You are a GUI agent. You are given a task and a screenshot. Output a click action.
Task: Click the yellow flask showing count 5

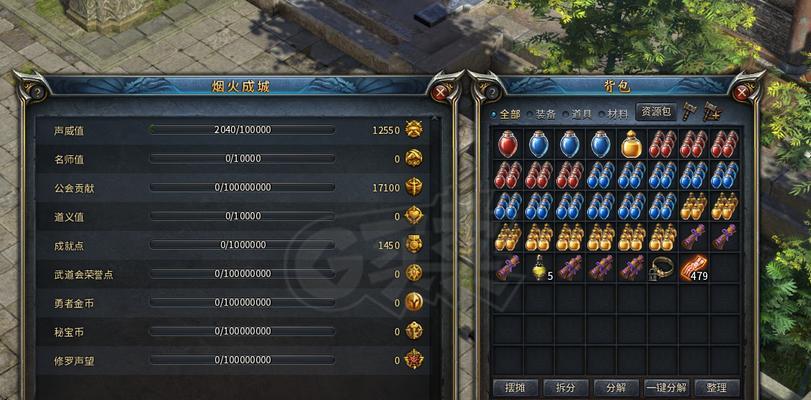[540, 268]
